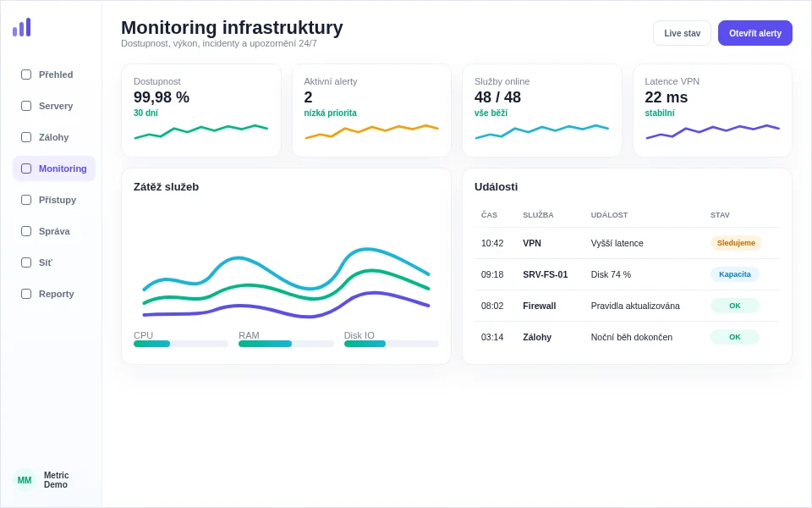Click the SLUŽBA column header

[538, 214]
